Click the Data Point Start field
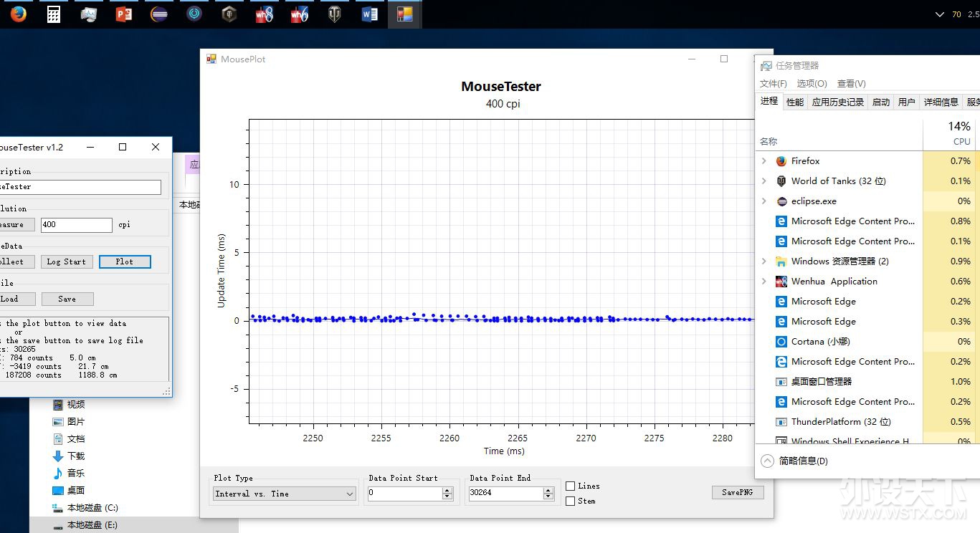Image resolution: width=980 pixels, height=533 pixels. click(405, 493)
